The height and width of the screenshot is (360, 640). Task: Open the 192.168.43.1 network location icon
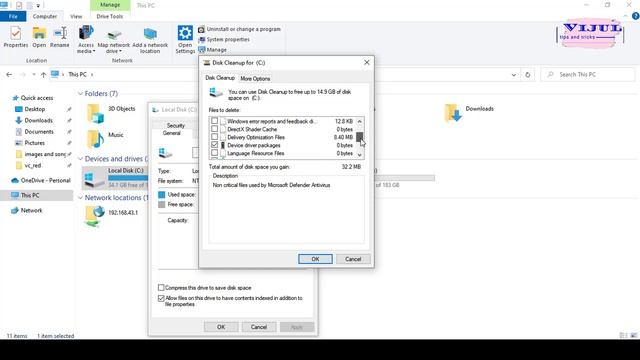point(95,216)
